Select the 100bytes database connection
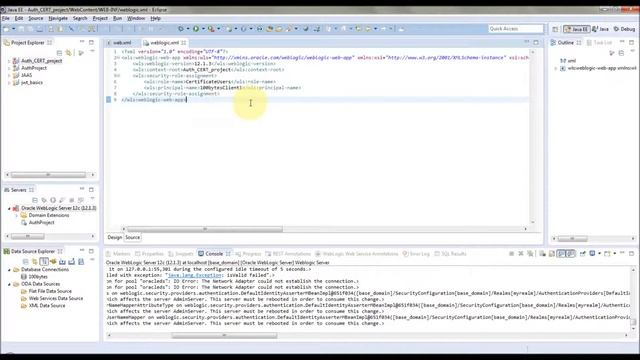The image size is (640, 360). tap(38, 277)
